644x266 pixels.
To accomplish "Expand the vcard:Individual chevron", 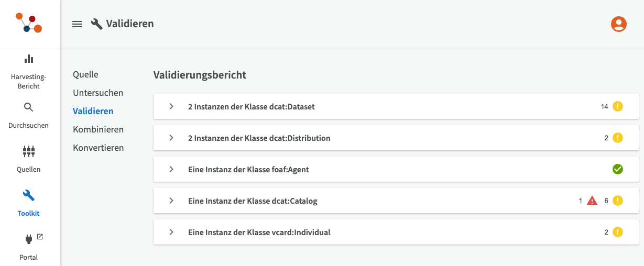I will [171, 232].
